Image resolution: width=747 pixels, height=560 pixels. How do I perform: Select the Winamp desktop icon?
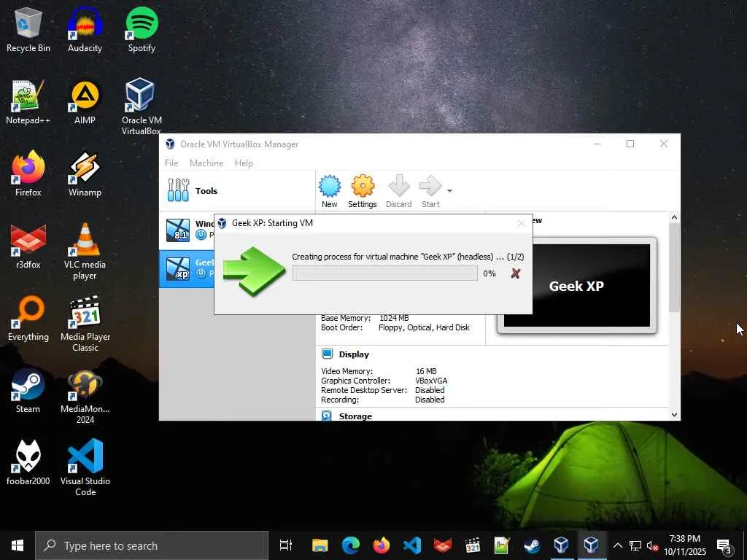[85, 174]
